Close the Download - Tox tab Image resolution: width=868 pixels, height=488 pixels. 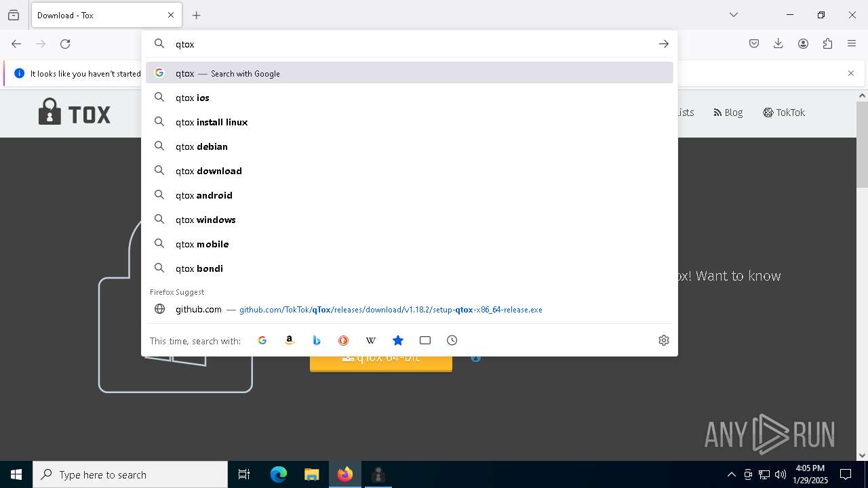[x=171, y=15]
